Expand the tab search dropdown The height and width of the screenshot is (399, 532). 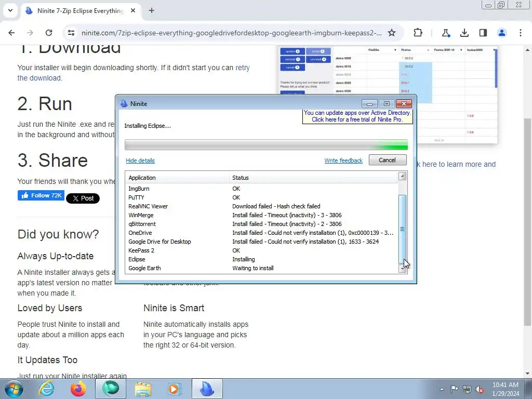pyautogui.click(x=10, y=10)
